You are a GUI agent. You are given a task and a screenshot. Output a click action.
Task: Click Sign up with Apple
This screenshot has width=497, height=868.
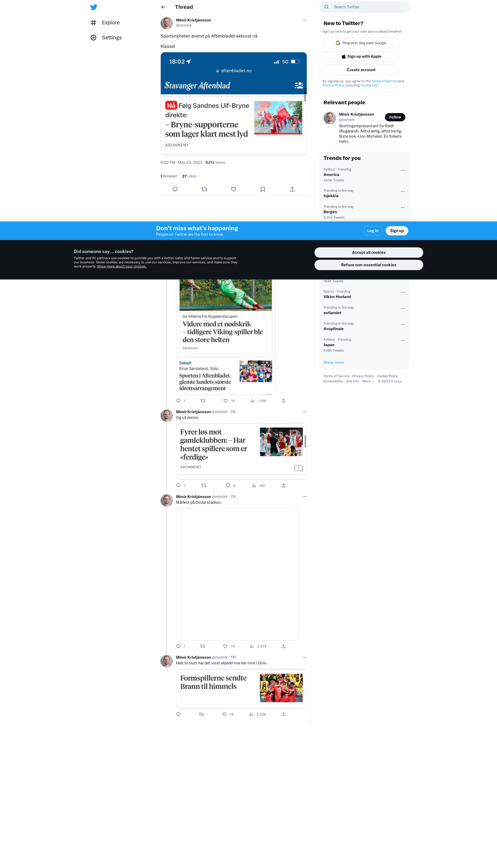click(361, 56)
